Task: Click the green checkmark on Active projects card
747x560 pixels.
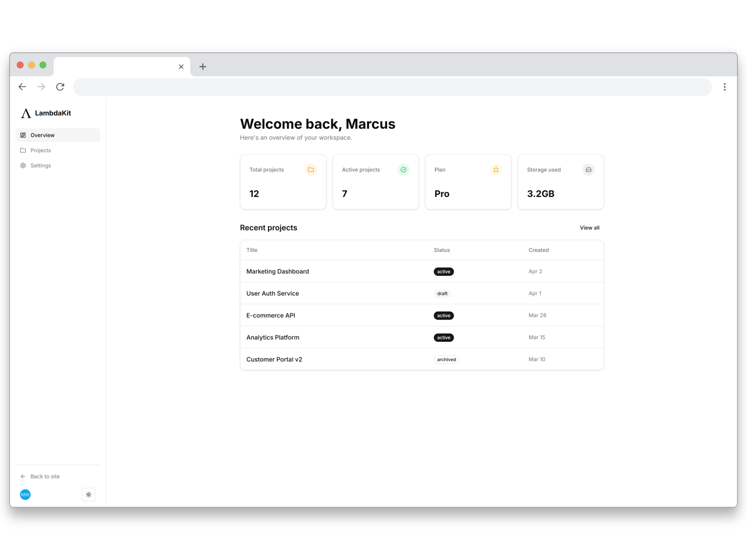Action: [x=403, y=170]
